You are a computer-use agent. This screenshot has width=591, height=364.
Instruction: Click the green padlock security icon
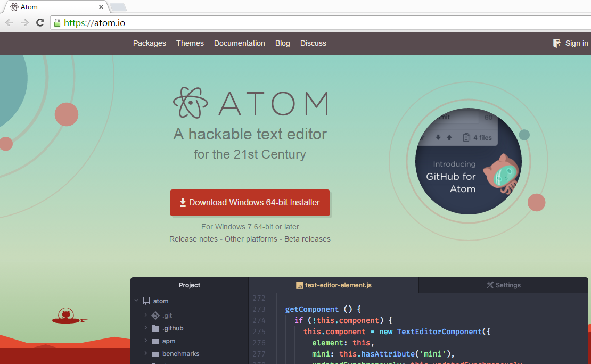(58, 23)
